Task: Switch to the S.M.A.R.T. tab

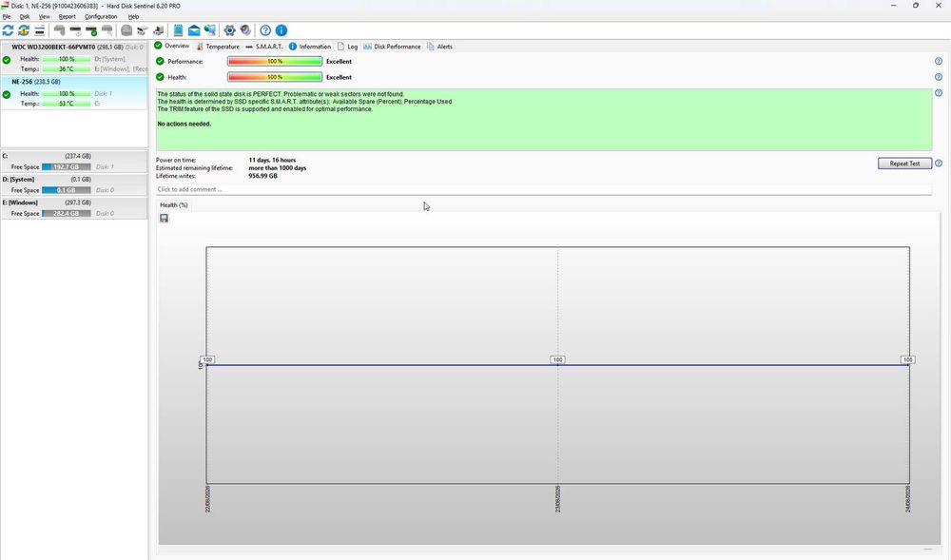Action: click(x=263, y=47)
